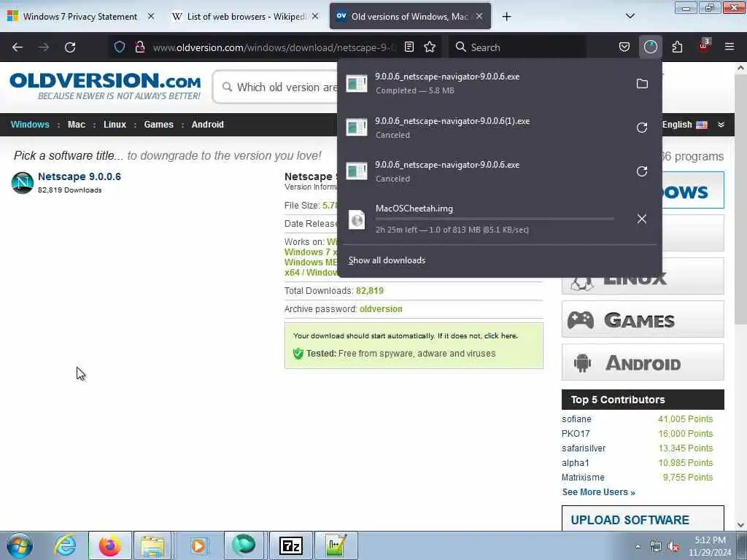Open the Android category button

(x=643, y=362)
